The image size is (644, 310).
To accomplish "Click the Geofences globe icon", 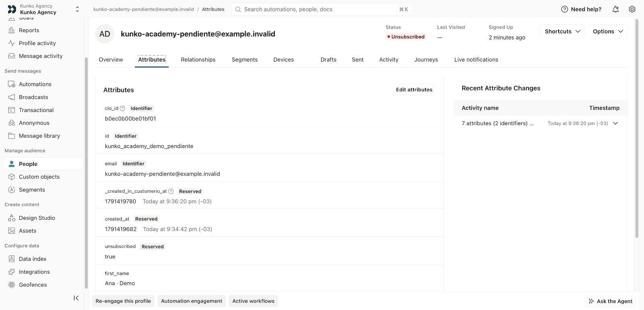I will [12, 285].
